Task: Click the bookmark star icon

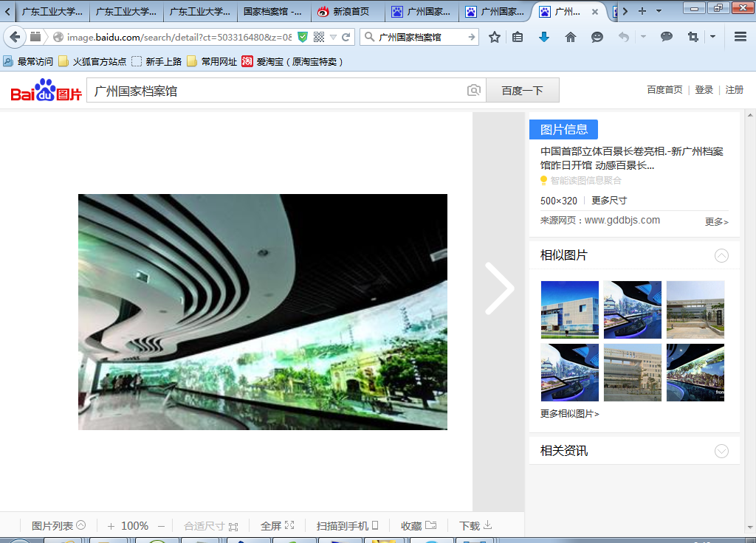Action: [495, 37]
